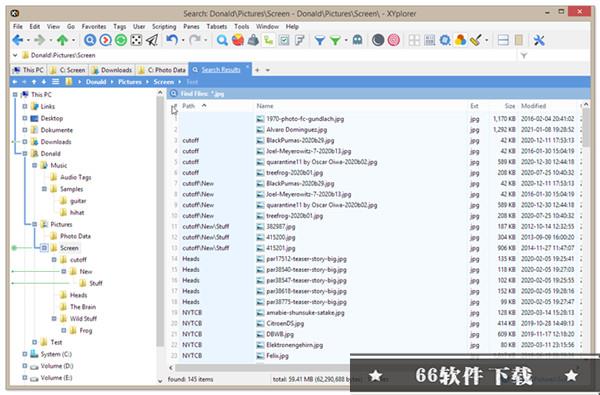Select file CitroenDS.jpg
600x395 pixels.
(285, 323)
